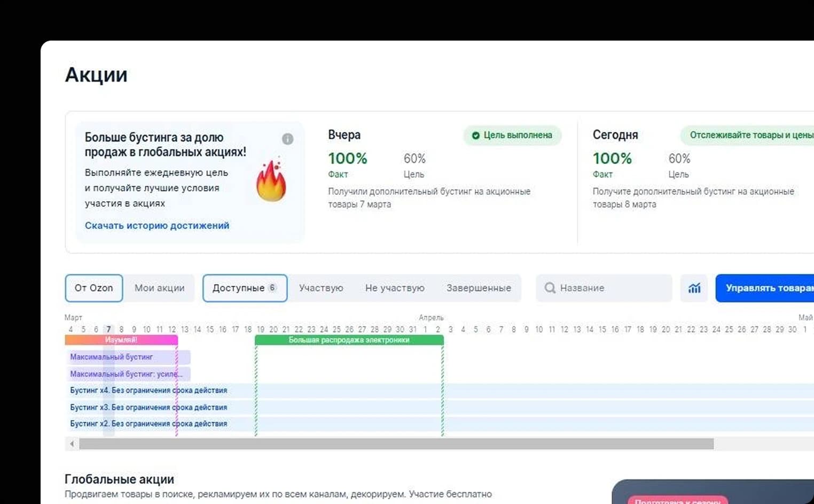Select the Изумляй! promotion bar

coord(121,340)
